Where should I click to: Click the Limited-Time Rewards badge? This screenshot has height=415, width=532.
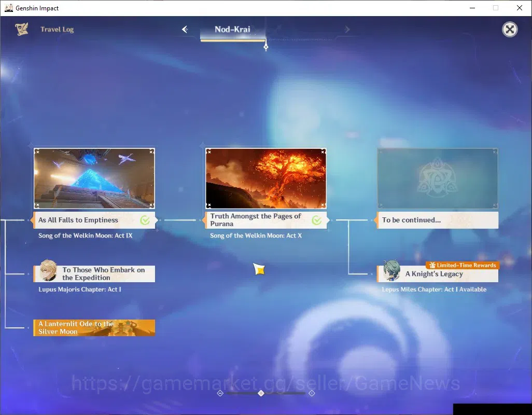pos(463,266)
